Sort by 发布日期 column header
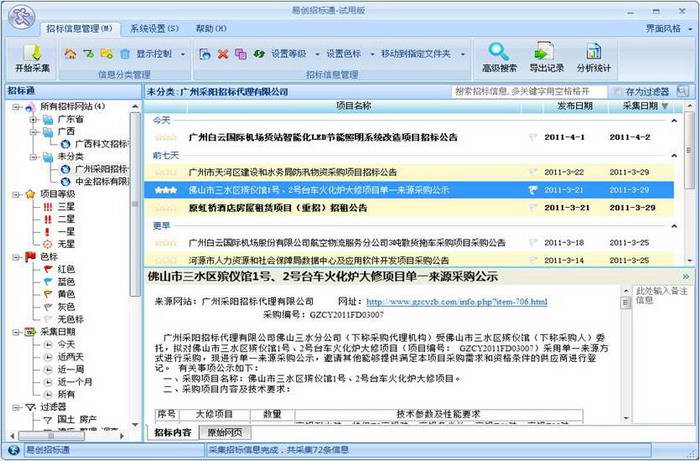 click(x=575, y=106)
